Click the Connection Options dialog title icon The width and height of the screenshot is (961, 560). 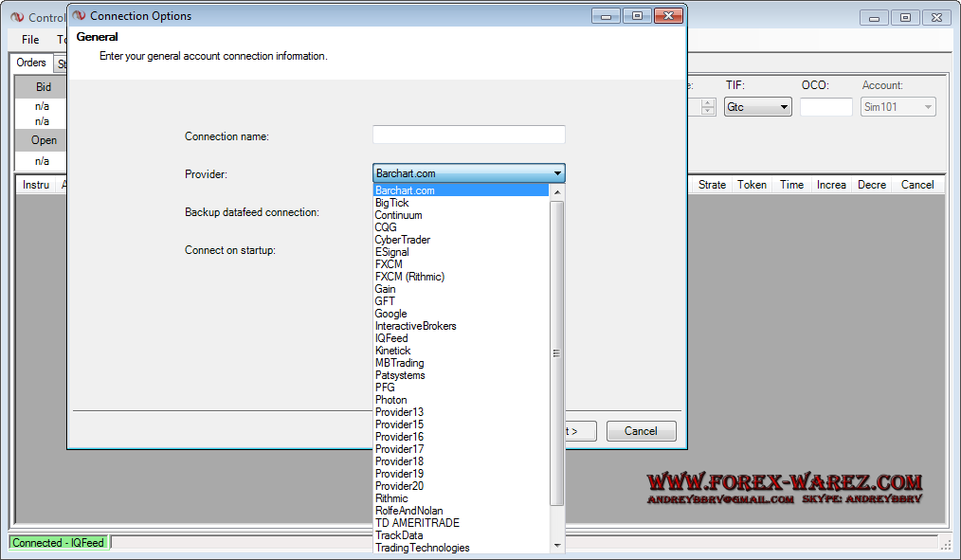coord(79,16)
